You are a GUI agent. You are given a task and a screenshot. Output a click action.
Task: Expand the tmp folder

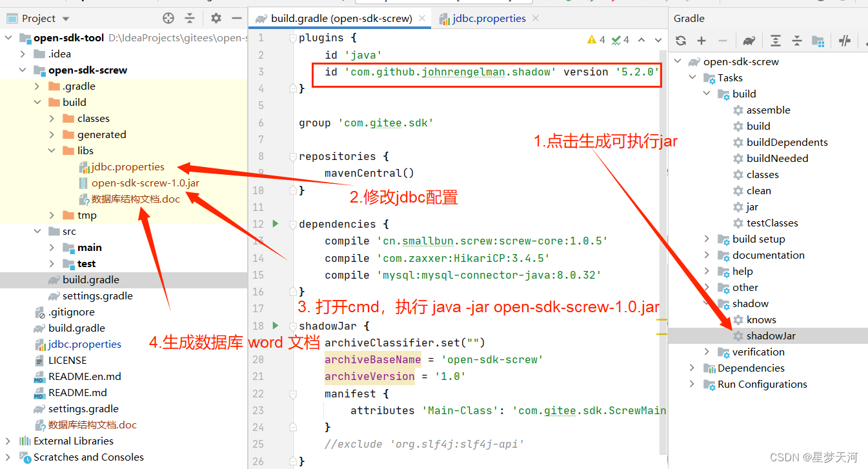(x=52, y=215)
